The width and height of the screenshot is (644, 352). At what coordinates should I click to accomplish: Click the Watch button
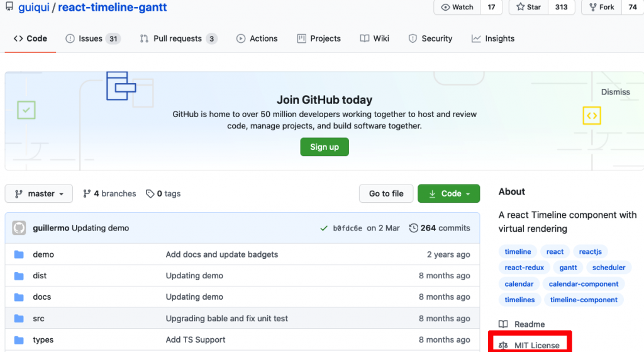tap(457, 7)
